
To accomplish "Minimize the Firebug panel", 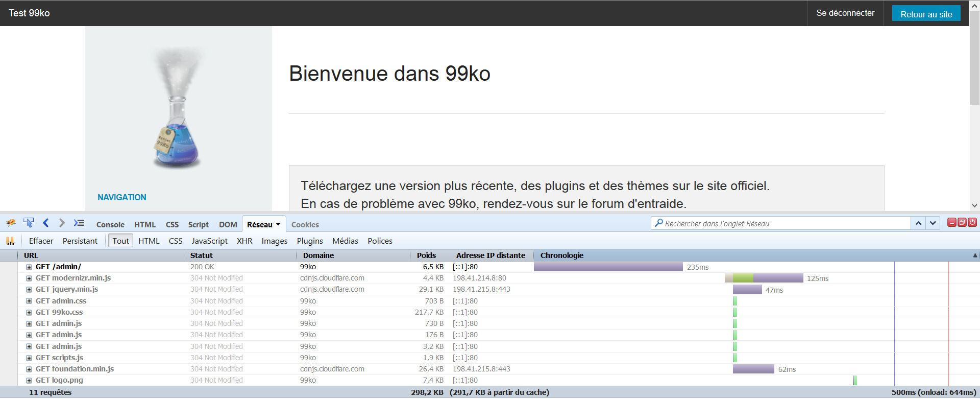I will pos(952,222).
